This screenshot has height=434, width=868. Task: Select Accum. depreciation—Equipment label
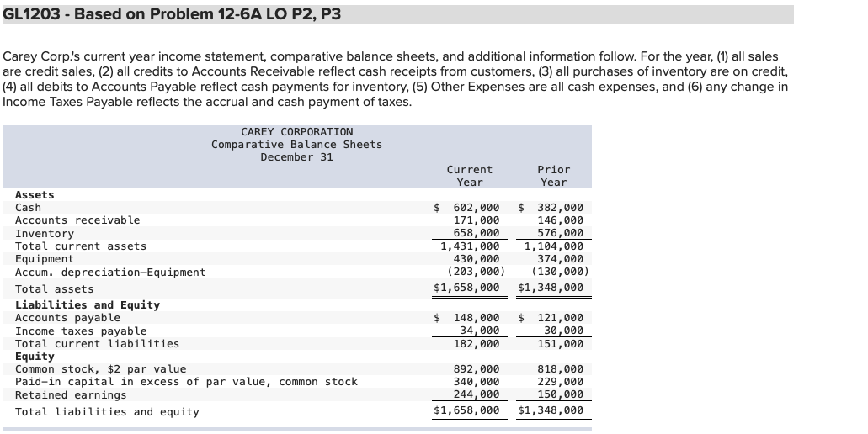coord(110,272)
